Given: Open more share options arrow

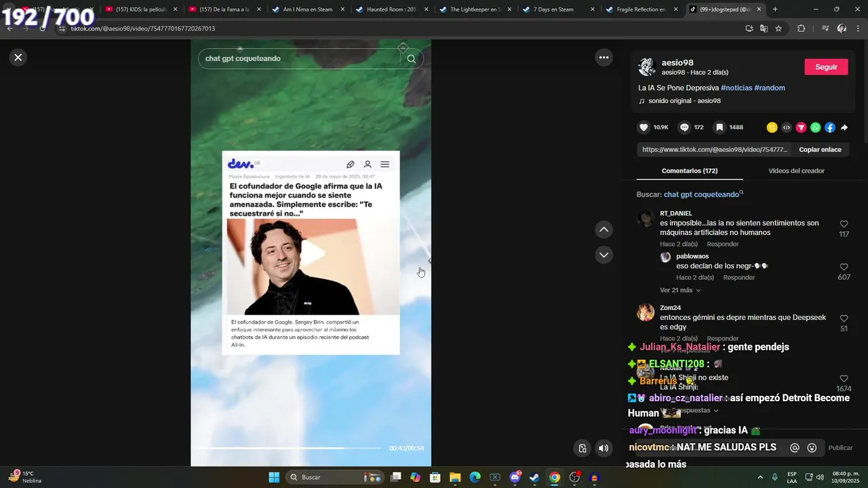Looking at the screenshot, I should point(844,127).
